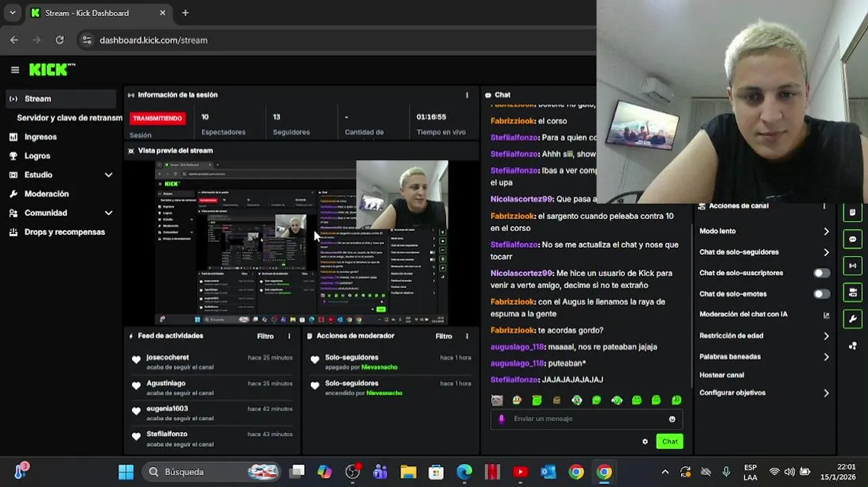This screenshot has height=487, width=868.
Task: Click Windows taskbar Búsqueda search box
Action: coord(213,472)
